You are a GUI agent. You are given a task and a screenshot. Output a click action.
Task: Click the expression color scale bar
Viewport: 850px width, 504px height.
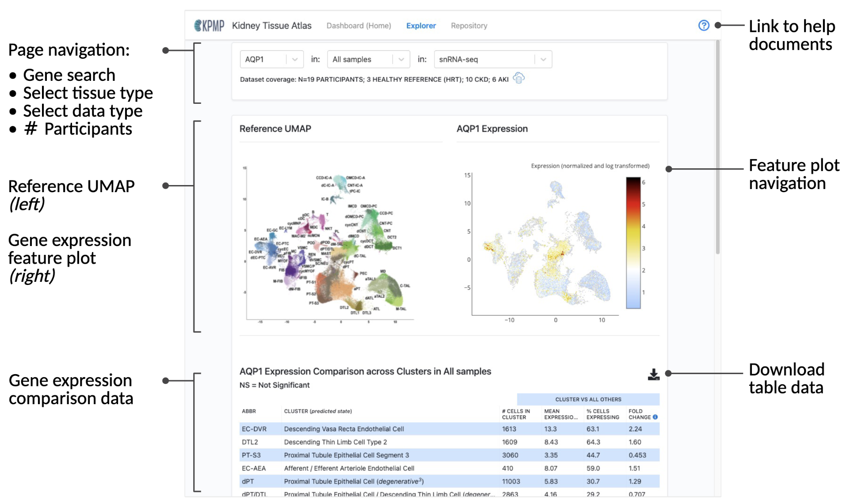633,243
